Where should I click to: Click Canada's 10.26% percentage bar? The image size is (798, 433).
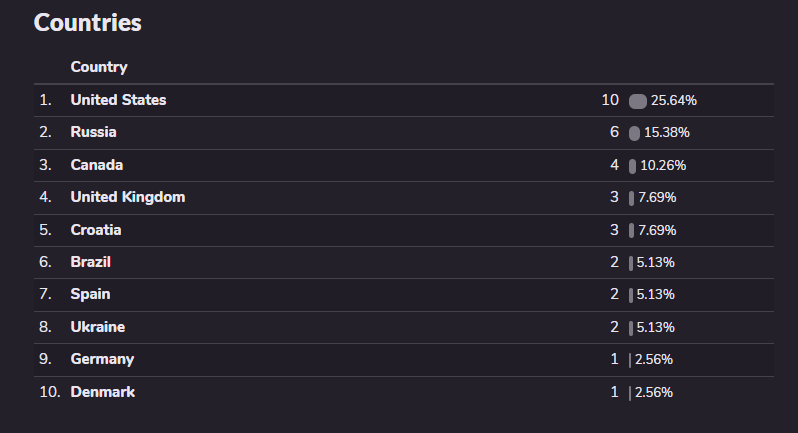[632, 166]
